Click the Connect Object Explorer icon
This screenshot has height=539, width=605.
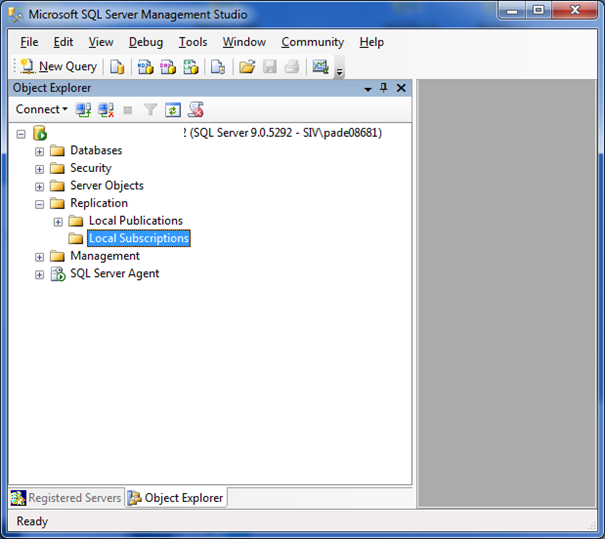(83, 110)
